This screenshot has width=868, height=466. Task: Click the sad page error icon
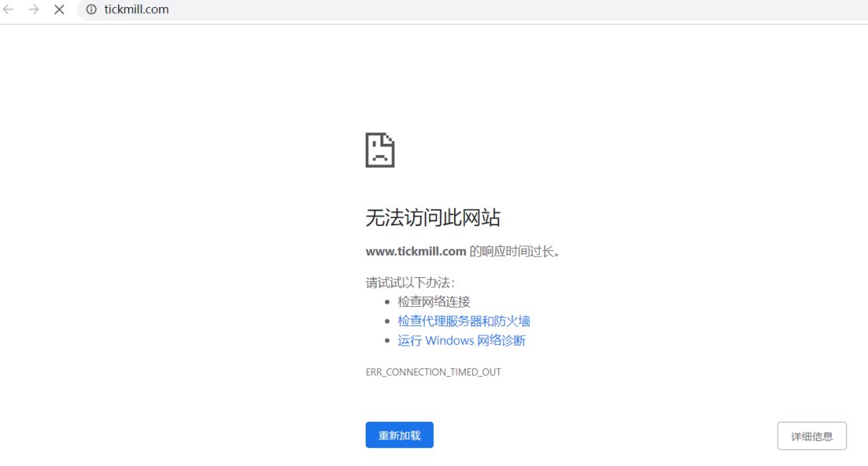click(x=380, y=150)
